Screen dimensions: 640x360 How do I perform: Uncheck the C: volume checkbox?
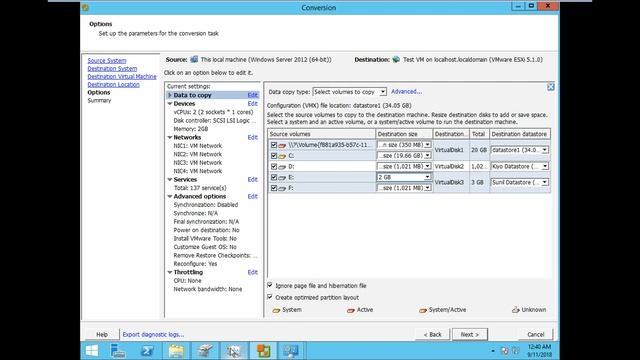tap(274, 156)
